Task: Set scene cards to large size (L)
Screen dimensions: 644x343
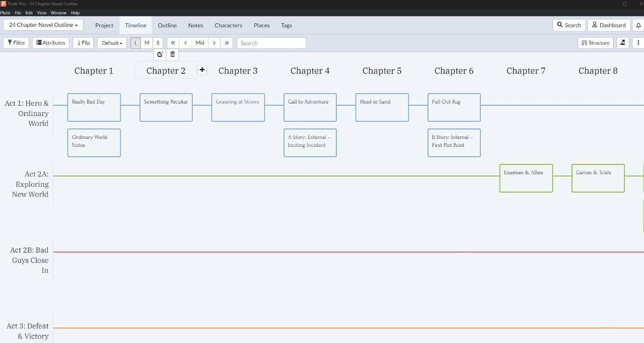Action: coord(135,43)
